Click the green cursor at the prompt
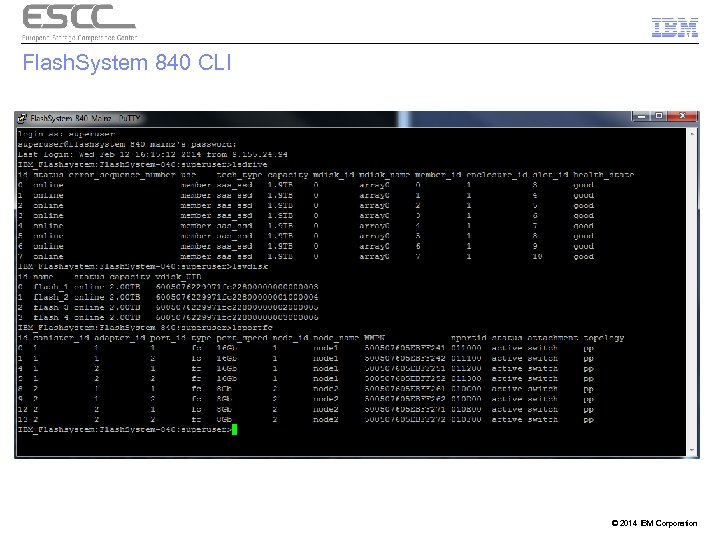Viewport: 720px width, 540px height. coord(235,430)
